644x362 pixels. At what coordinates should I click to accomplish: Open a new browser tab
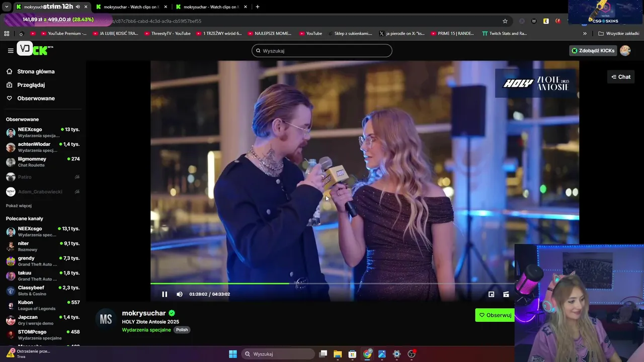[x=258, y=7]
